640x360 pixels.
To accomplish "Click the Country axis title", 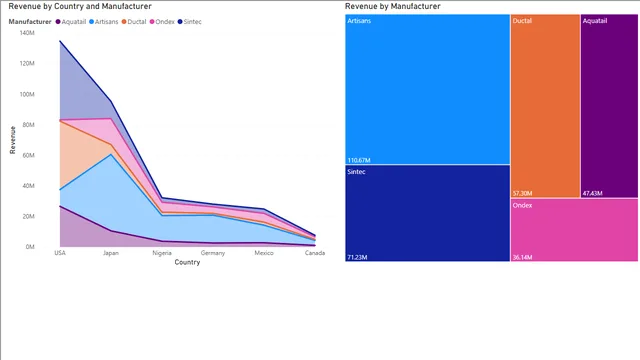I will 187,262.
